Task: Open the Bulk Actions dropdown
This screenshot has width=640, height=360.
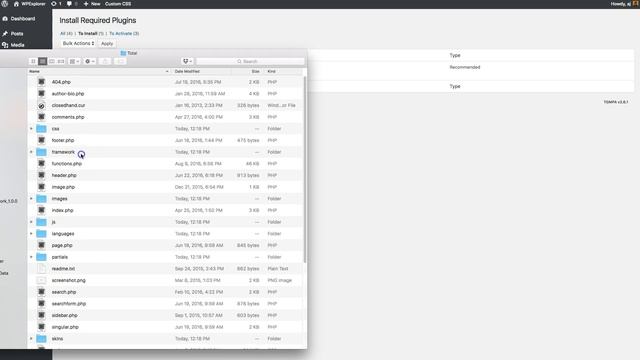Action: 78,43
